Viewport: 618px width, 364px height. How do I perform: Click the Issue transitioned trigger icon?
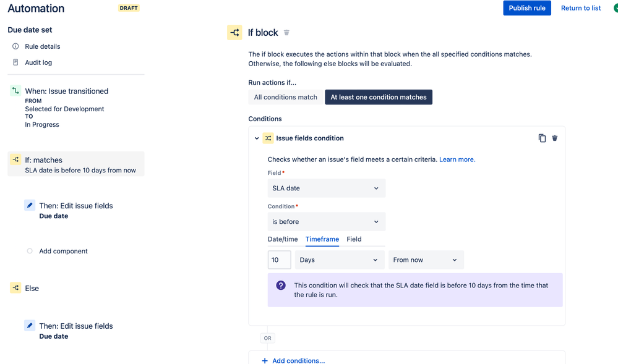[x=15, y=91]
